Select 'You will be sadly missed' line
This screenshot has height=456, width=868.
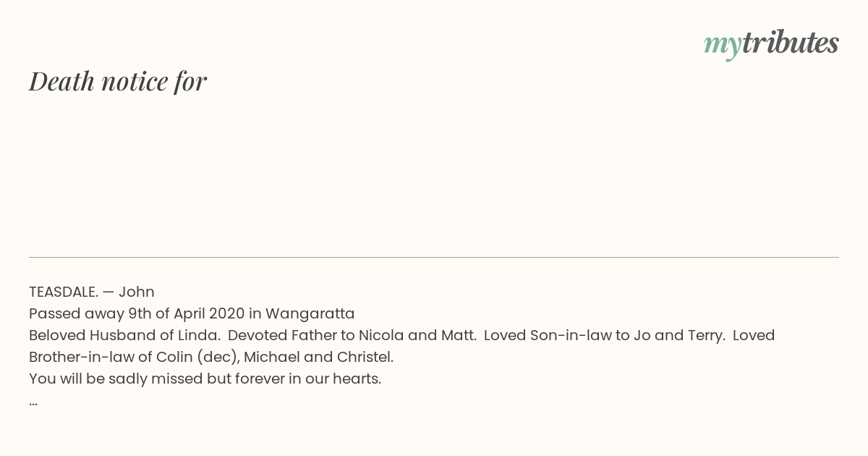[x=205, y=379]
